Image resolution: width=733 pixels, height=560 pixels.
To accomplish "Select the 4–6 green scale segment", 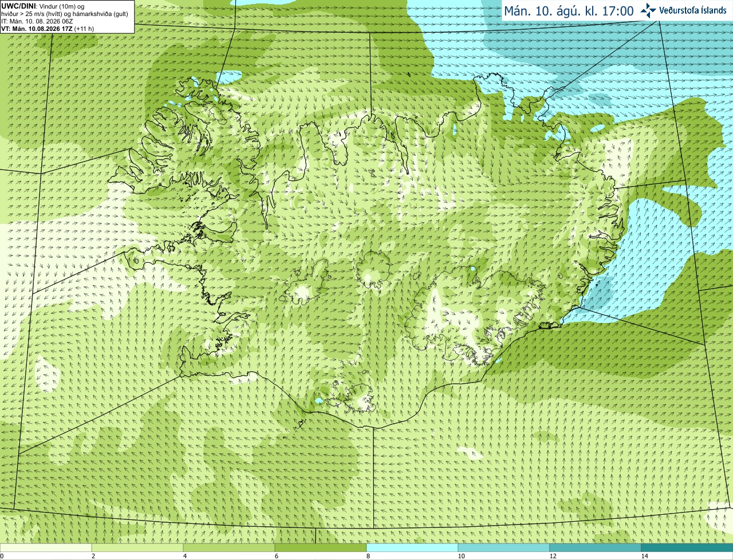I will [229, 547].
